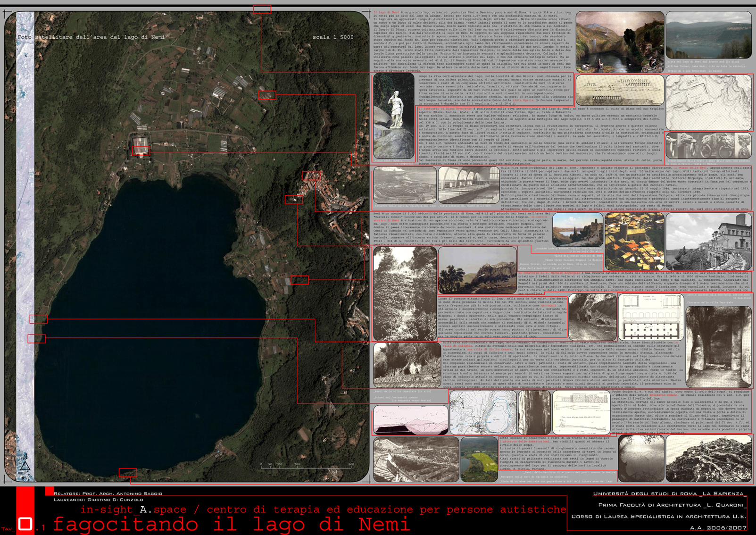
Task: Click the red marker at map's top edge
Action: coord(262,9)
